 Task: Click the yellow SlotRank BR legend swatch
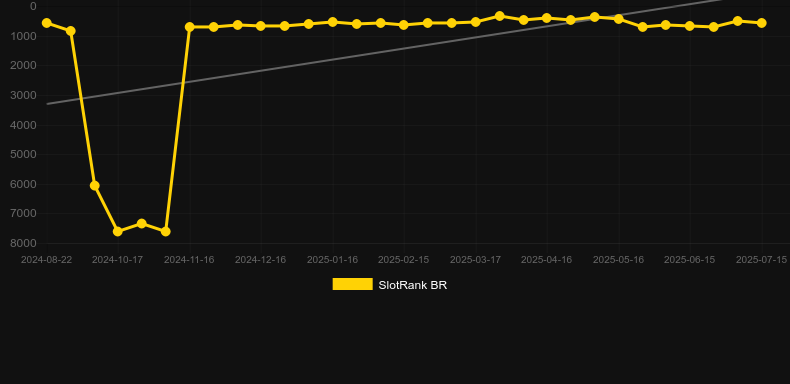pos(353,284)
